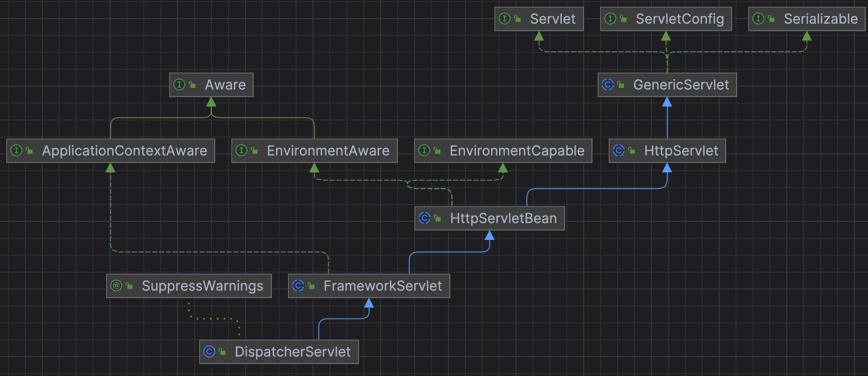Click the public visibility icon on Servlet

(518, 19)
